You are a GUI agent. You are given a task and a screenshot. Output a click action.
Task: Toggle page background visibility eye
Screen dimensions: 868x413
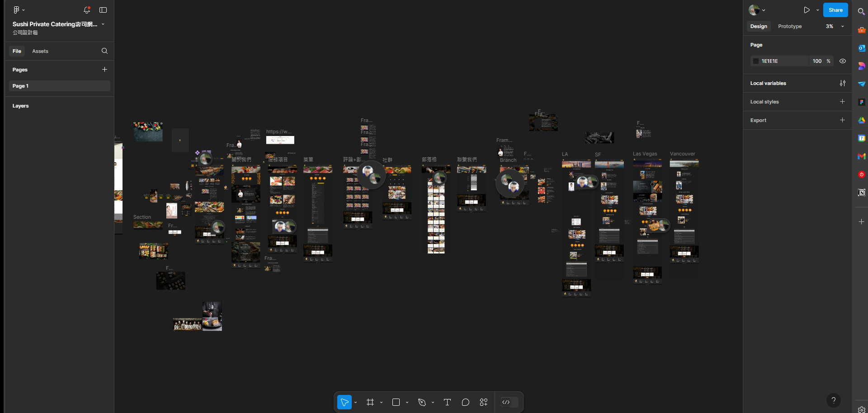coord(843,61)
